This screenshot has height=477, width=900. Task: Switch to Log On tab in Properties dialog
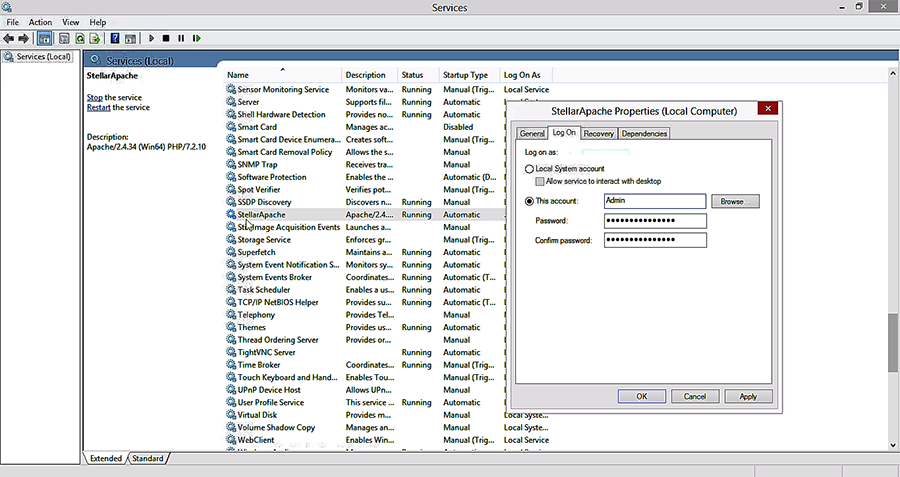(564, 132)
